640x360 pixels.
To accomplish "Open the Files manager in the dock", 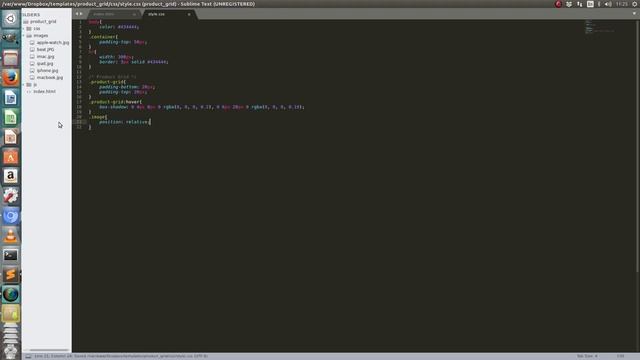I will (11, 58).
